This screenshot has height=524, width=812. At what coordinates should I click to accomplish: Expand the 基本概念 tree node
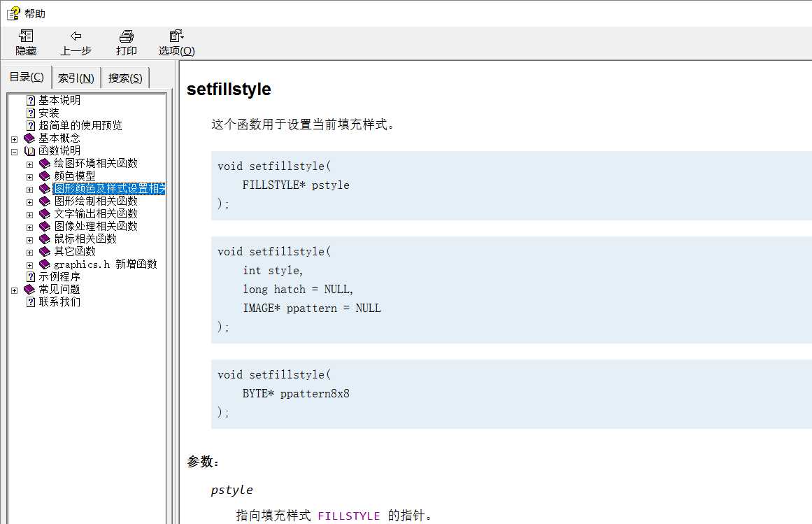14,139
